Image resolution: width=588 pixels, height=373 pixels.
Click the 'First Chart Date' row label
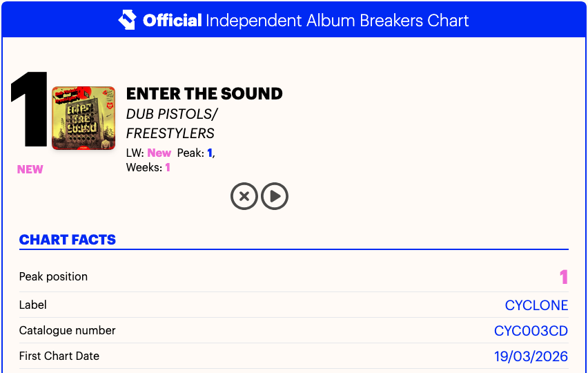(59, 356)
